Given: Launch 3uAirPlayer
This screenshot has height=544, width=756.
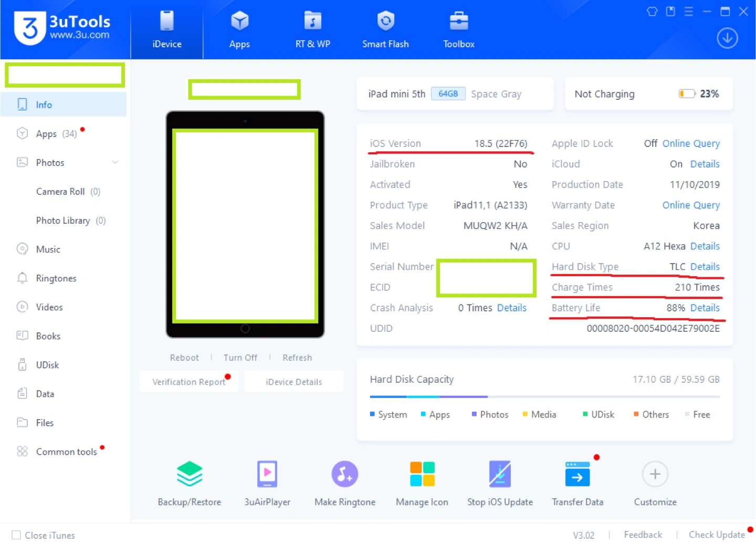Looking at the screenshot, I should [x=267, y=484].
